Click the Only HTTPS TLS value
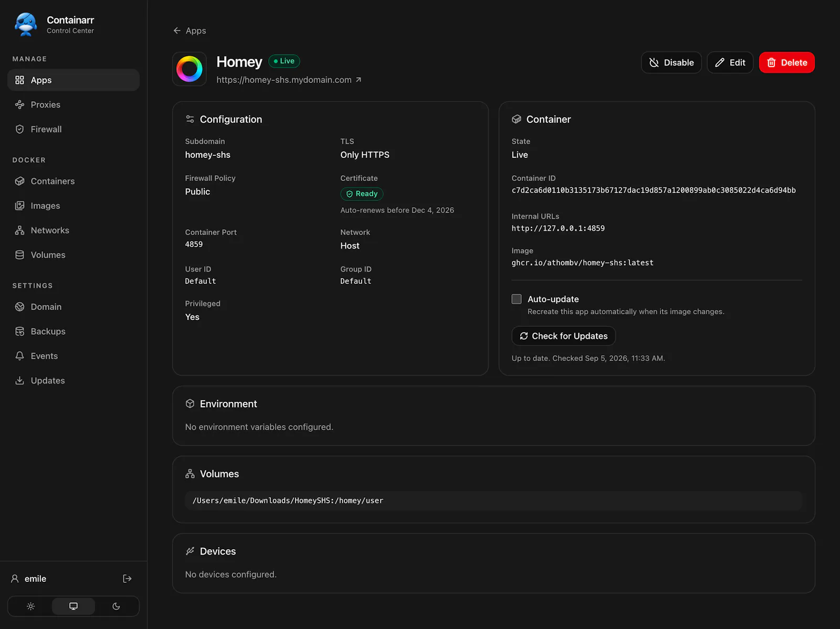Screen dimensions: 840x629 pos(365,155)
